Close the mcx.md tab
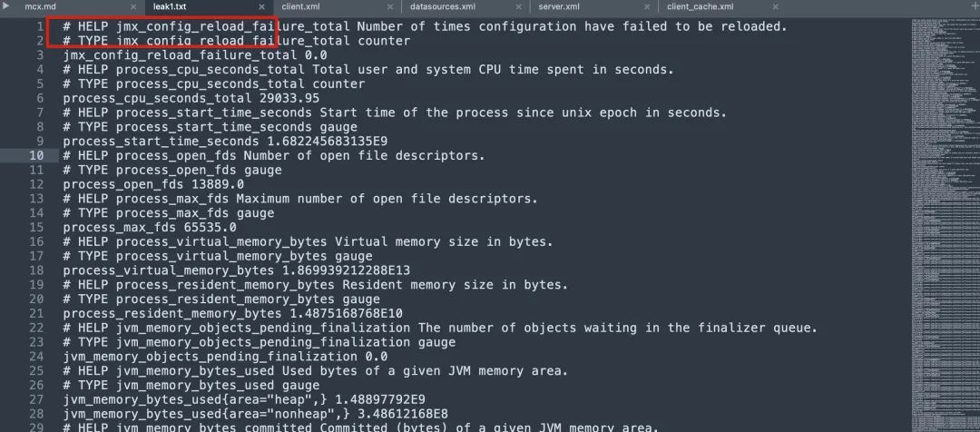Viewport: 980px width, 432px height. 133,7
